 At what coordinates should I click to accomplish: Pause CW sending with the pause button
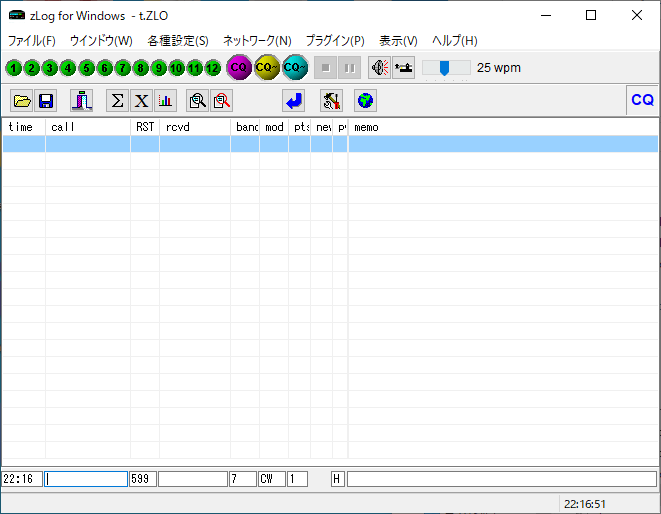[x=349, y=67]
